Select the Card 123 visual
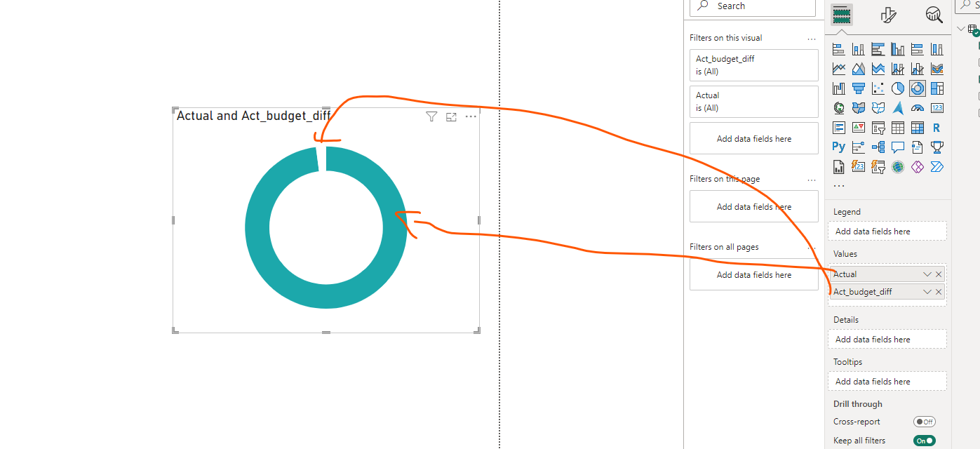Viewport: 980px width, 449px height. 937,108
